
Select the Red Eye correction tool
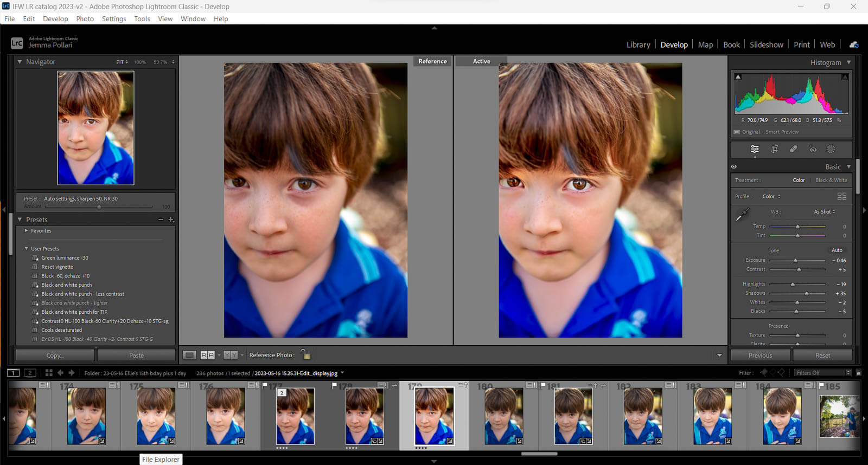(x=813, y=149)
